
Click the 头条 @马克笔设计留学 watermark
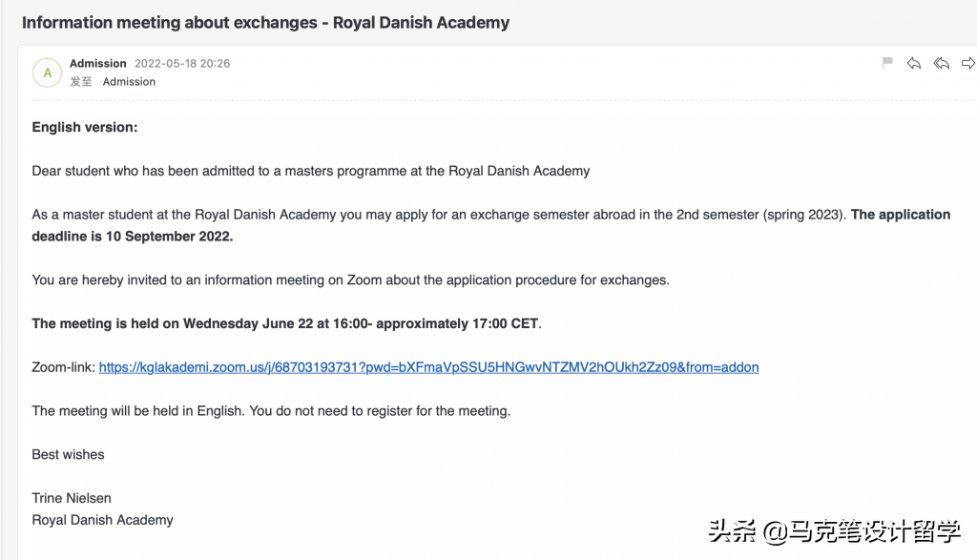[x=834, y=530]
